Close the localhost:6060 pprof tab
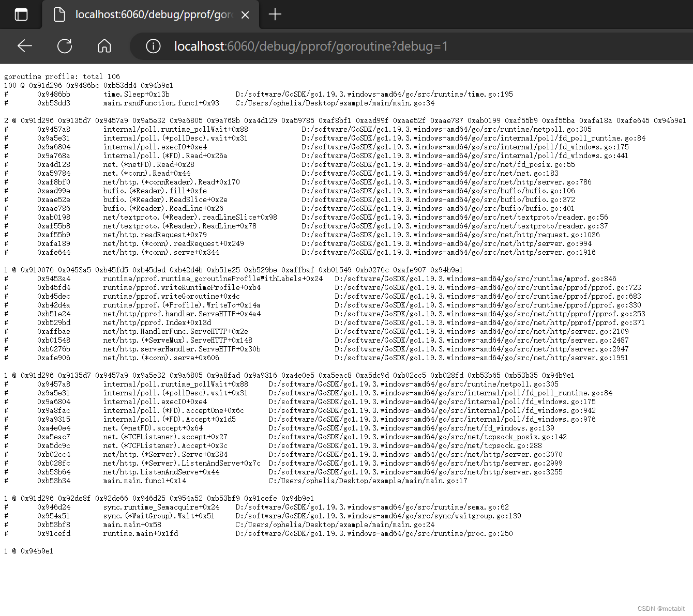Screen dimensions: 693x616 (x=245, y=15)
